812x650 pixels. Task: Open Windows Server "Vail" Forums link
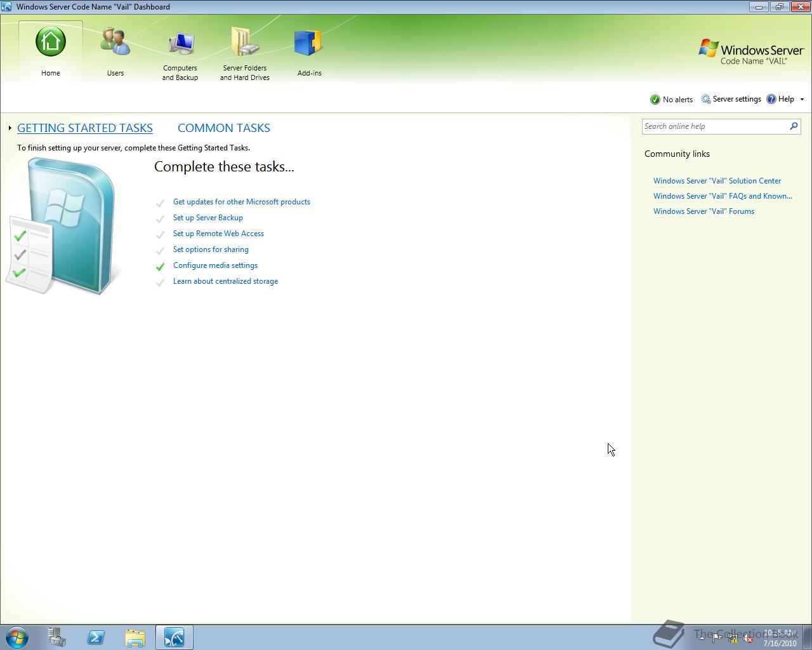(x=704, y=211)
